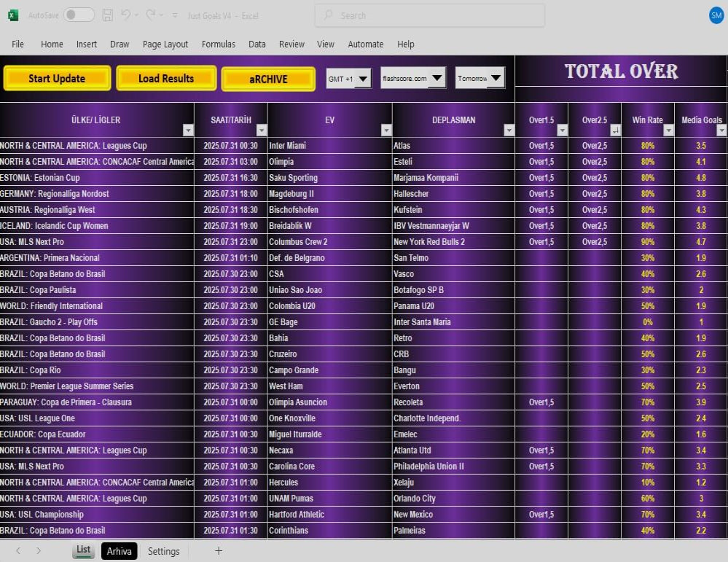The width and height of the screenshot is (728, 562).
Task: Click the Search box in title bar
Action: [429, 15]
